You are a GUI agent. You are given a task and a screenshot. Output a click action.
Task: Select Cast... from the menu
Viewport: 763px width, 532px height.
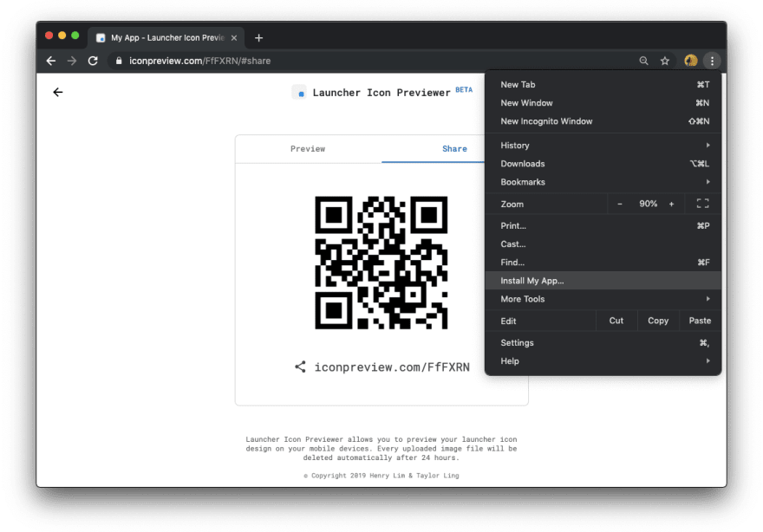603,244
